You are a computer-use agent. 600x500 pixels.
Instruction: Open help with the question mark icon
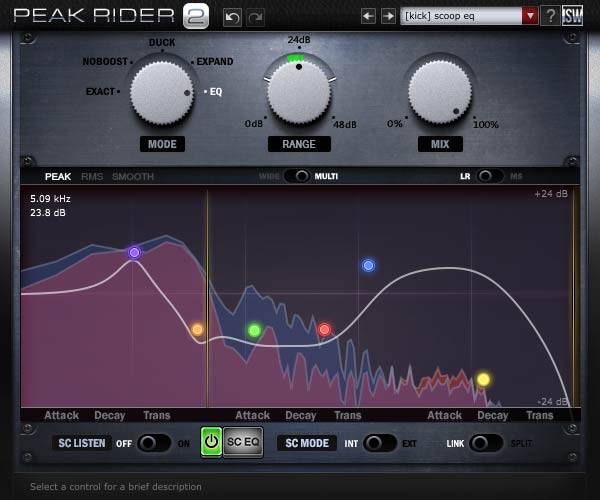coord(551,16)
